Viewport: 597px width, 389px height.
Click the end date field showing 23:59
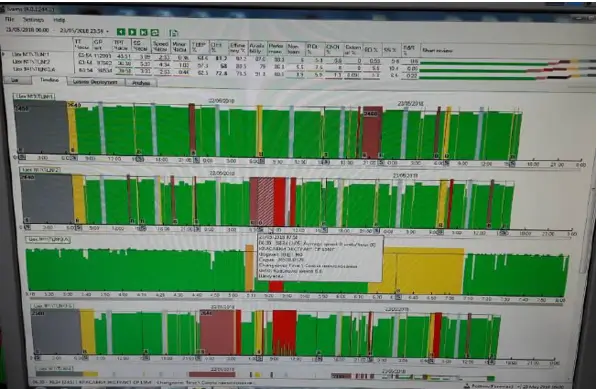pyautogui.click(x=82, y=31)
